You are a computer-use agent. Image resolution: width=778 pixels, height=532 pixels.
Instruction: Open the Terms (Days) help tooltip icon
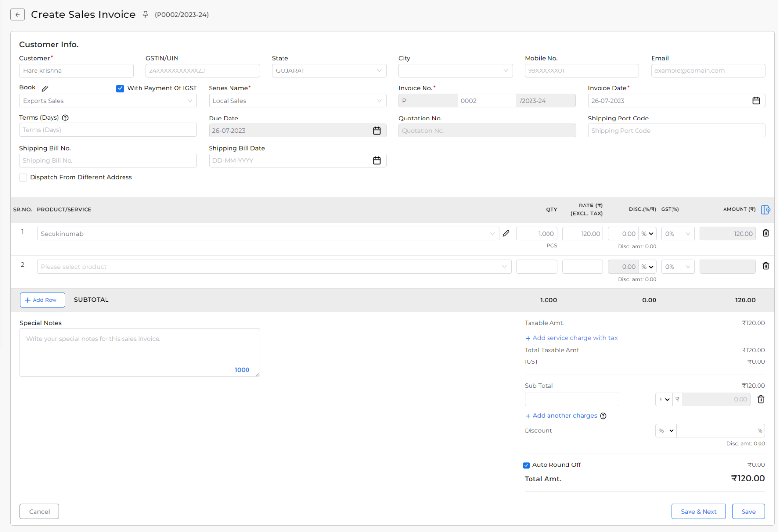click(66, 117)
